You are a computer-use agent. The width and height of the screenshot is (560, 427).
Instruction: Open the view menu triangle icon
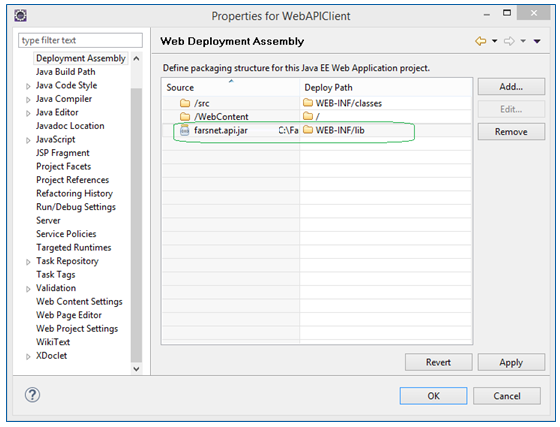(x=537, y=42)
